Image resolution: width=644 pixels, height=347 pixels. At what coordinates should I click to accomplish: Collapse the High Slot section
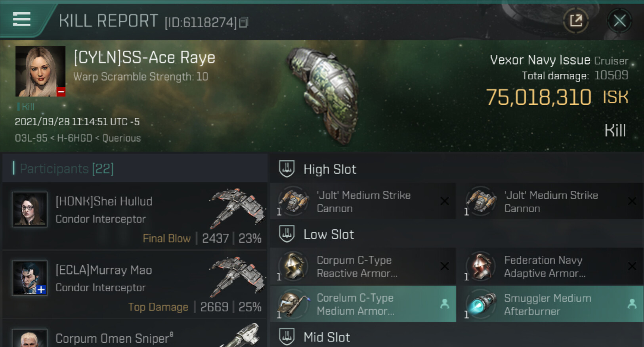[329, 169]
